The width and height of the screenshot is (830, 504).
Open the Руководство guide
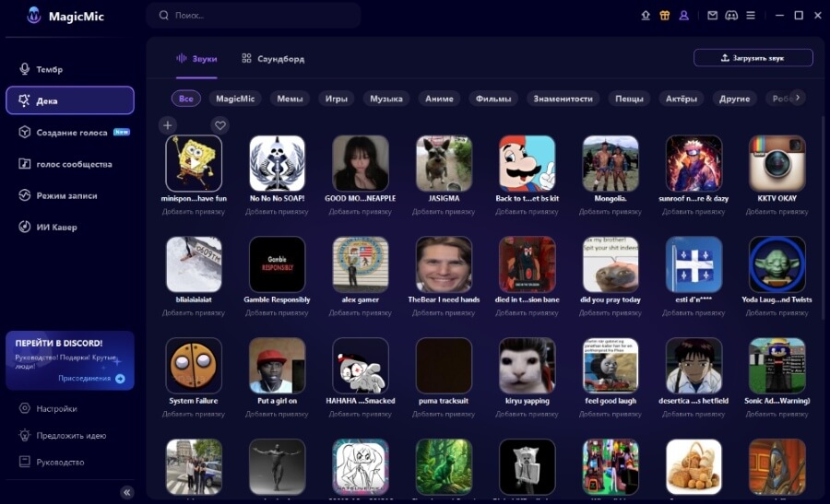pyautogui.click(x=52, y=462)
